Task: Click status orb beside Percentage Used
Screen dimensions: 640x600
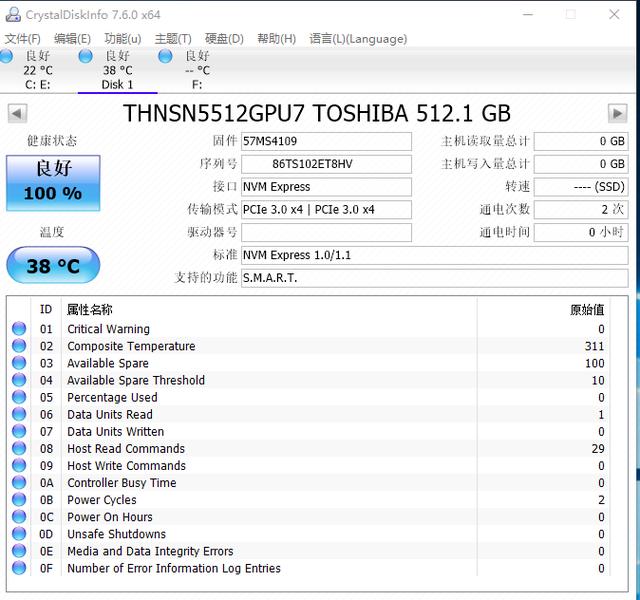Action: pos(19,397)
